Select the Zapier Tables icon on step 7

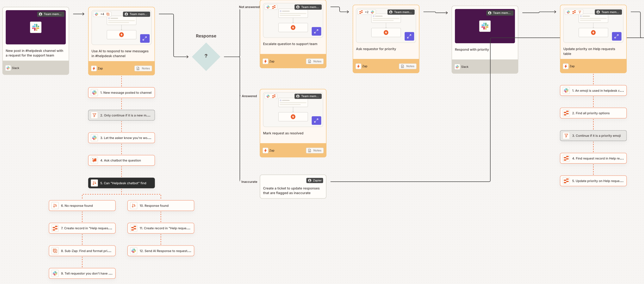click(x=55, y=228)
